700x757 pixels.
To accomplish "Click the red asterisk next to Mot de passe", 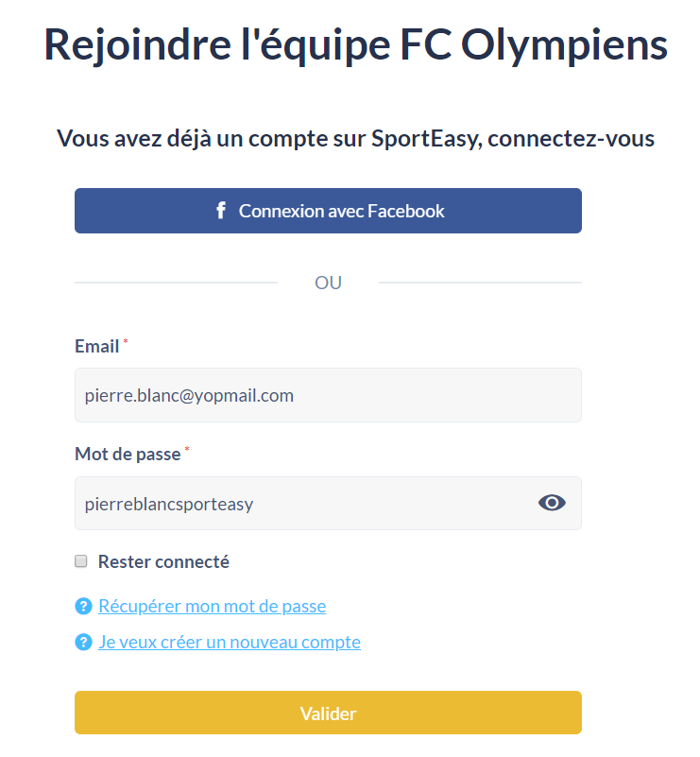I will pyautogui.click(x=187, y=449).
